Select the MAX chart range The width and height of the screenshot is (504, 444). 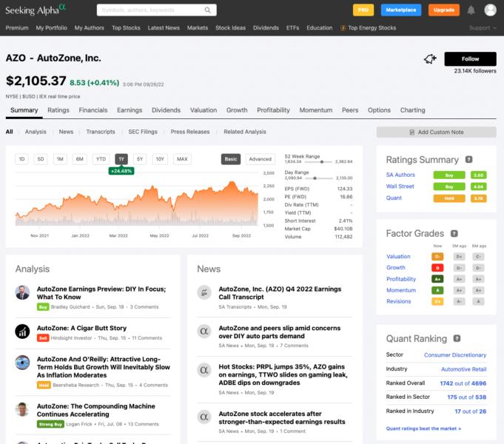pyautogui.click(x=182, y=159)
